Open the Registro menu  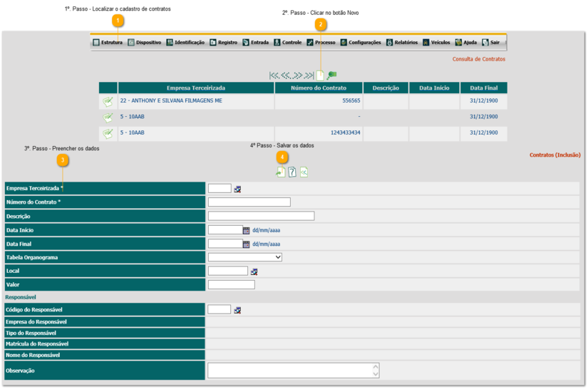(224, 42)
